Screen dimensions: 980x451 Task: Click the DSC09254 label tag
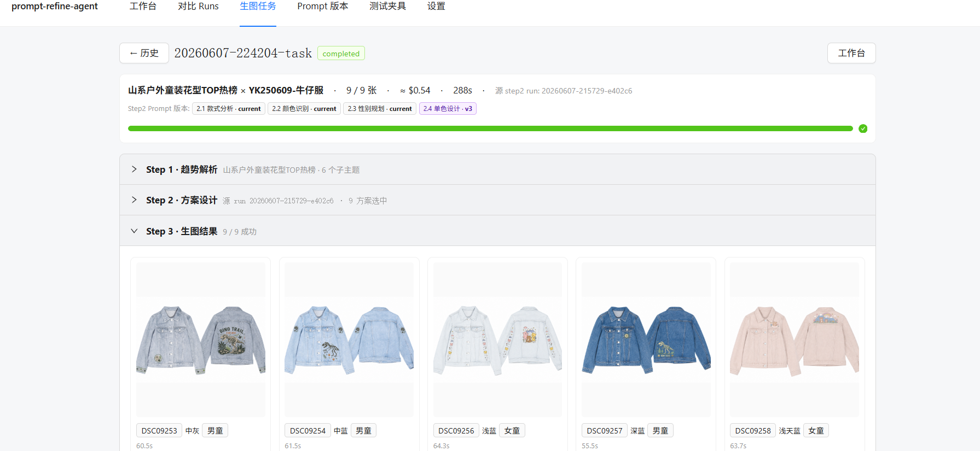point(308,431)
